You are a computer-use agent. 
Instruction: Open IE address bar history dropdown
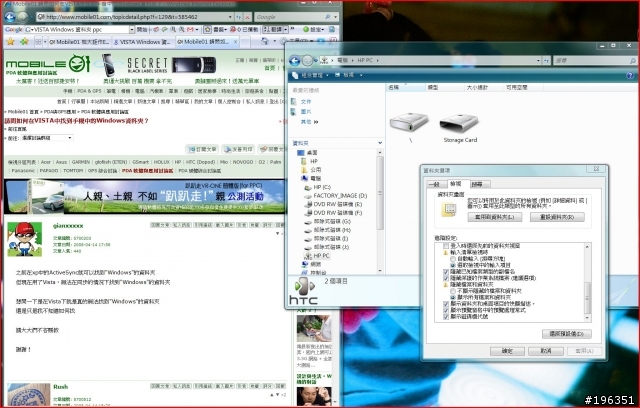pyautogui.click(x=230, y=17)
